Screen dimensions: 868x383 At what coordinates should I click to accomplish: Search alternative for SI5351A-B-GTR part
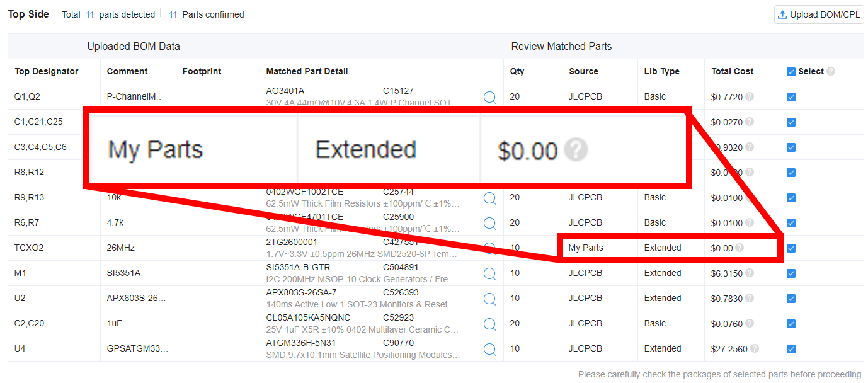pos(489,273)
